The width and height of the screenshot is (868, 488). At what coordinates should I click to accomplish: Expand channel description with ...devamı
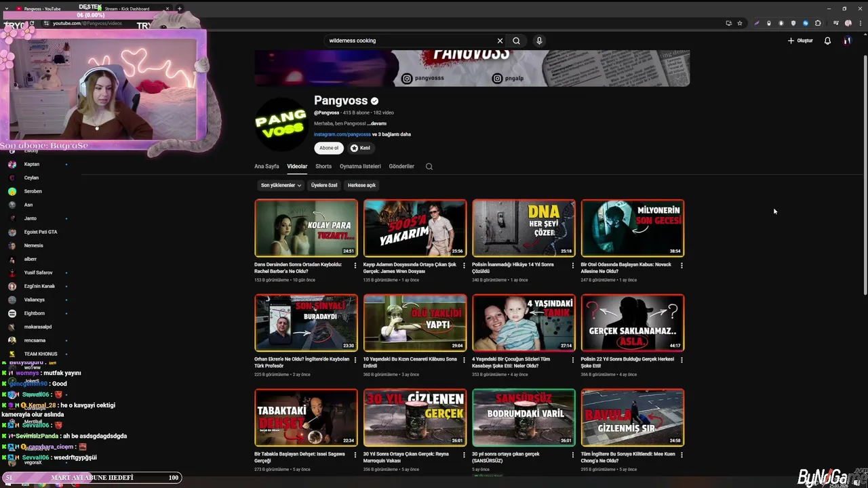[x=376, y=123]
